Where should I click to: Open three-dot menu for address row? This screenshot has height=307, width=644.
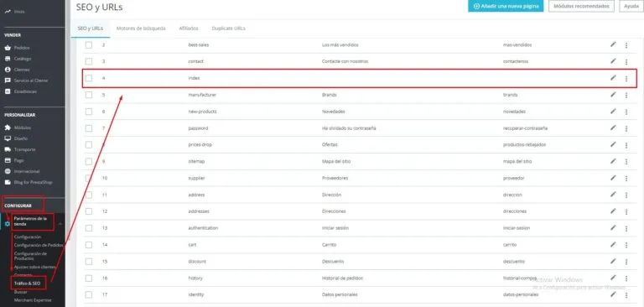(x=626, y=195)
